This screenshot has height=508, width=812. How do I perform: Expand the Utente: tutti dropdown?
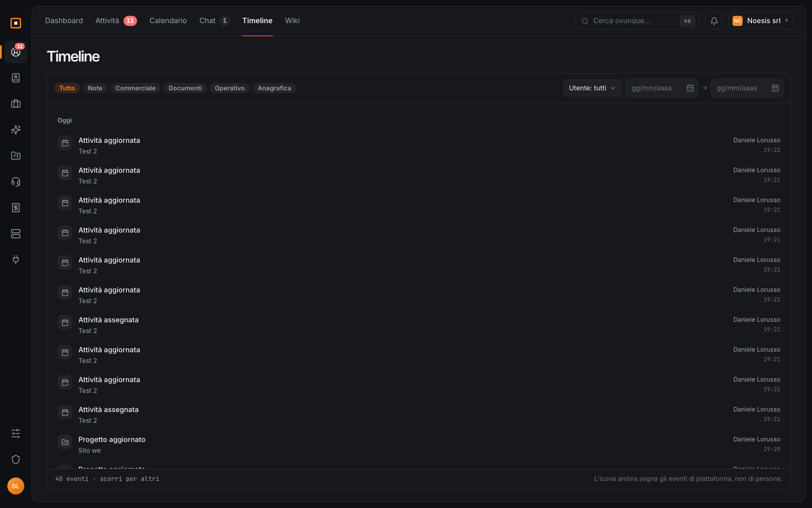593,88
